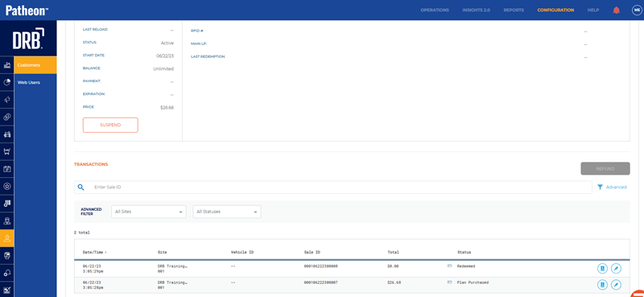This screenshot has height=297, width=644.
Task: View receipt for the Plan Purchased transaction
Action: [x=602, y=284]
